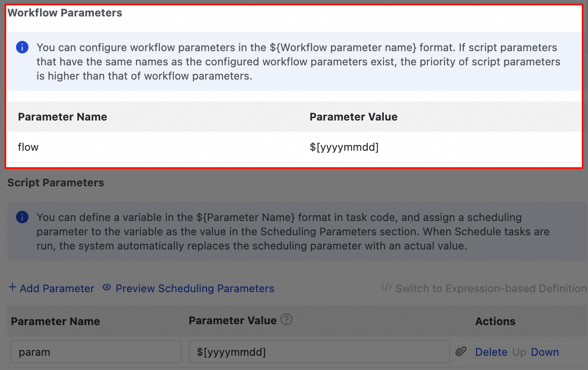Image resolution: width=588 pixels, height=370 pixels.
Task: Delete the param script parameter
Action: [x=491, y=352]
